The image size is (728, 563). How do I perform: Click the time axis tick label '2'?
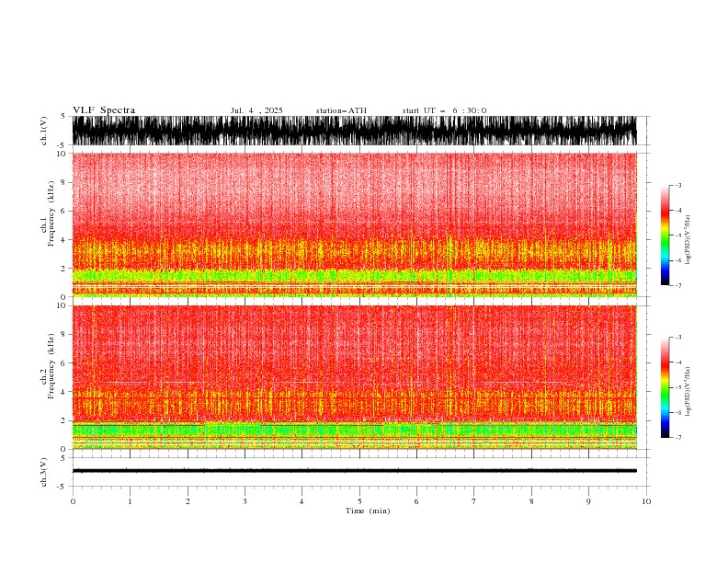188,501
